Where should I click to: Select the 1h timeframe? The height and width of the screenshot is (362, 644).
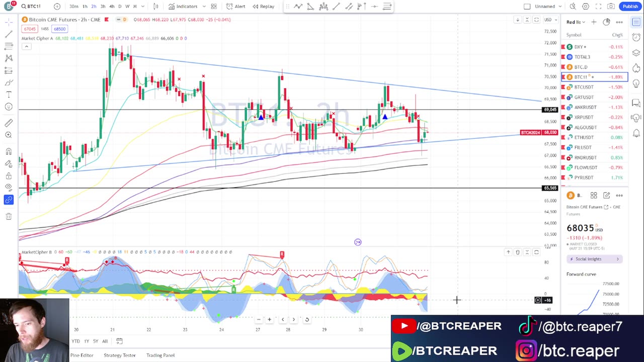(85, 7)
